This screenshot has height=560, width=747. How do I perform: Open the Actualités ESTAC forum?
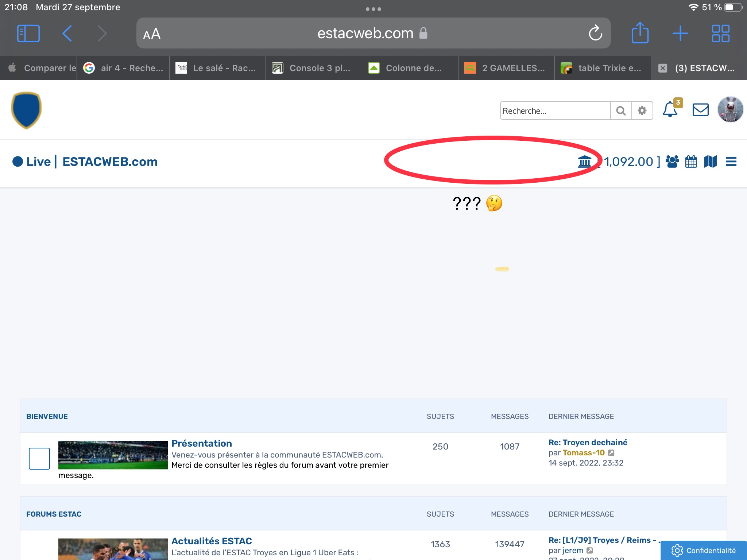point(212,541)
